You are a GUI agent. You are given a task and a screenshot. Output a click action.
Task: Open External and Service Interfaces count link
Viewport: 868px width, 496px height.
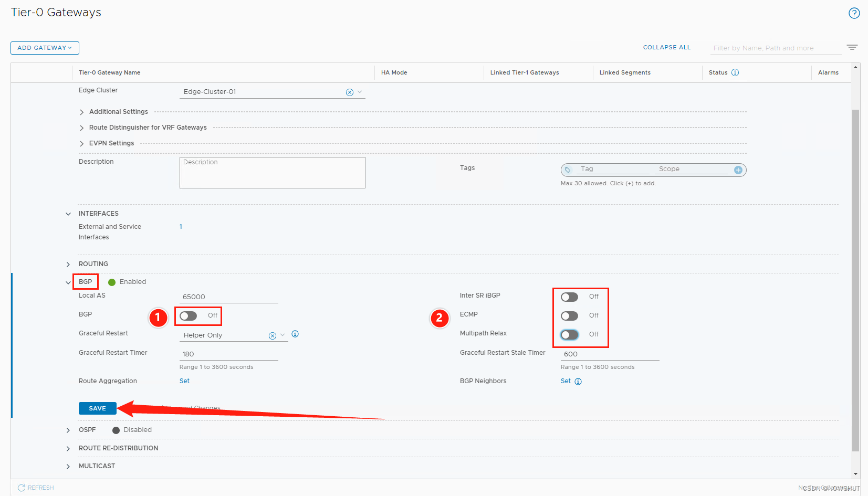[181, 227]
